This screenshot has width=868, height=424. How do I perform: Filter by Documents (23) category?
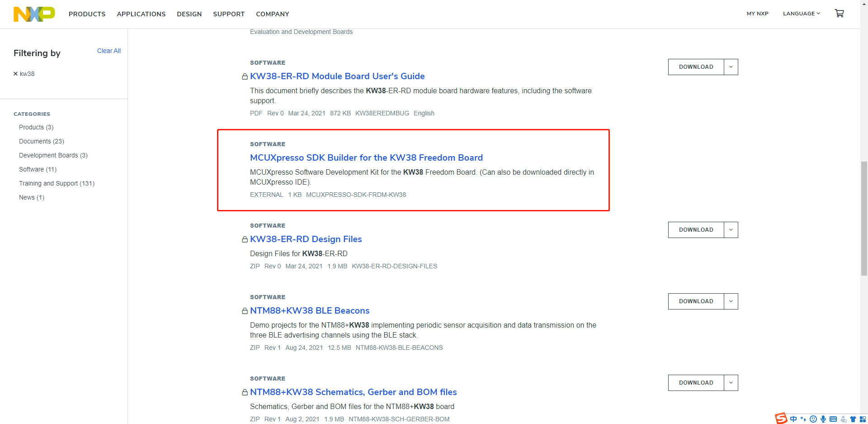(42, 141)
